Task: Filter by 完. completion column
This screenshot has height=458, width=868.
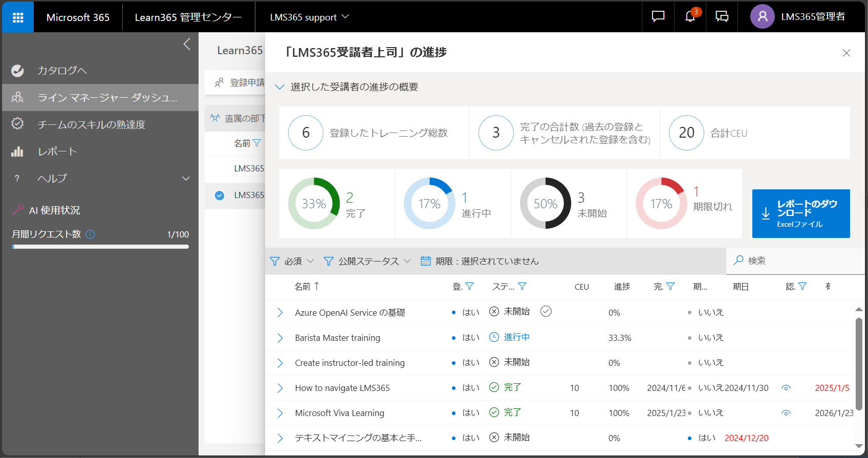Action: coord(670,286)
